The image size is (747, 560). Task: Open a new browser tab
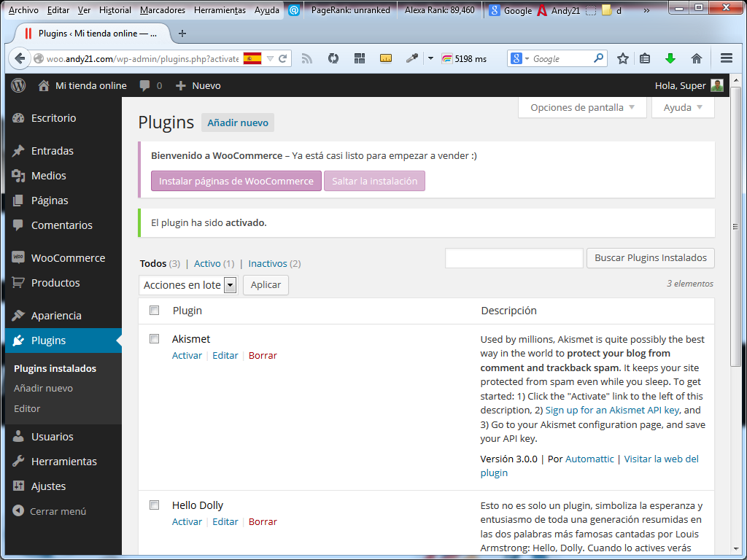coord(182,34)
